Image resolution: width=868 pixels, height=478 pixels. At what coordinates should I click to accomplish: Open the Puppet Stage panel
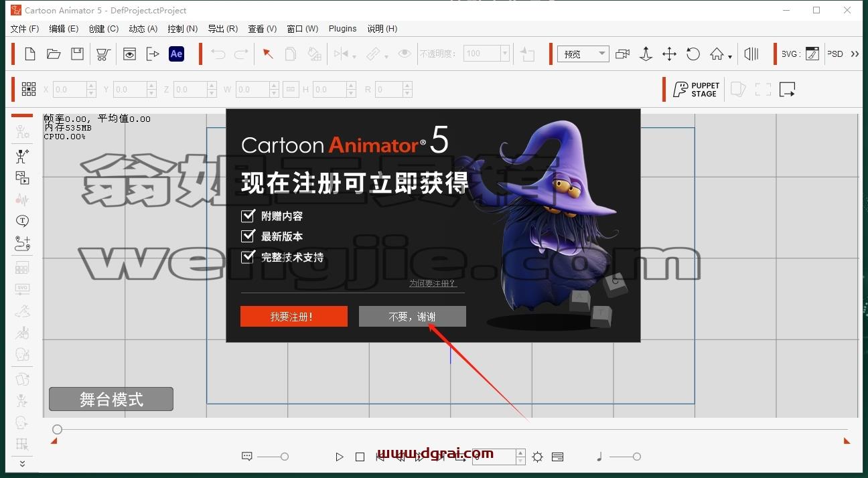pos(697,90)
